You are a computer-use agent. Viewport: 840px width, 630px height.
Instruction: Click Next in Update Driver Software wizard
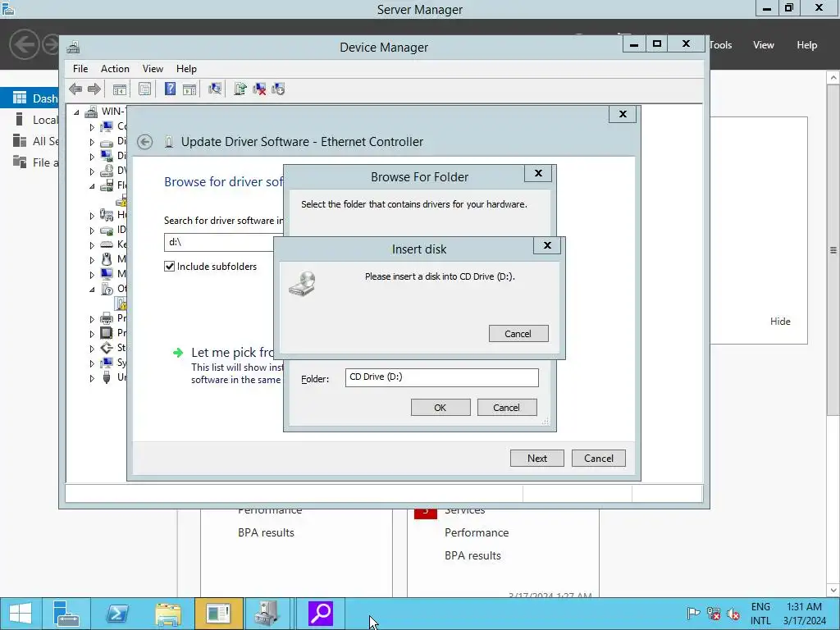coord(536,458)
